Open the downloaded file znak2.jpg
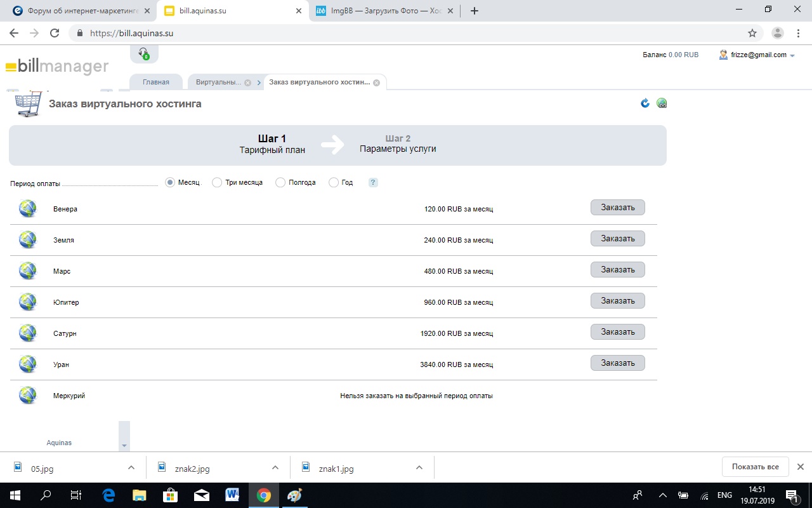This screenshot has height=508, width=812. pyautogui.click(x=192, y=469)
